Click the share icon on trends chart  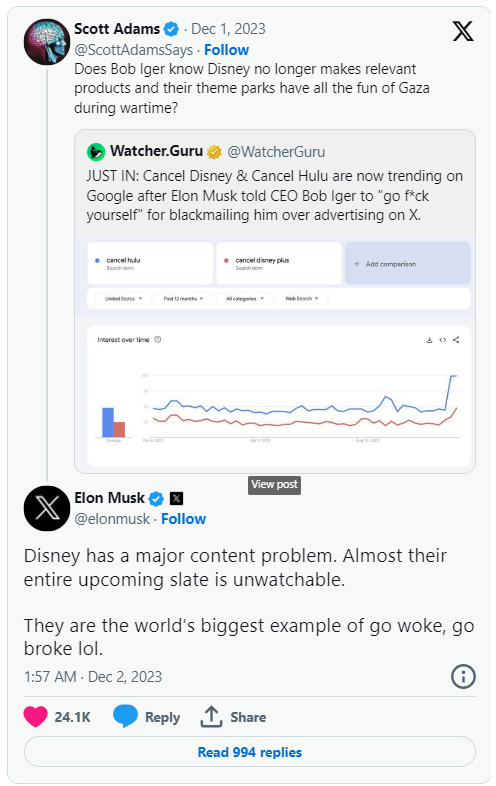[456, 340]
